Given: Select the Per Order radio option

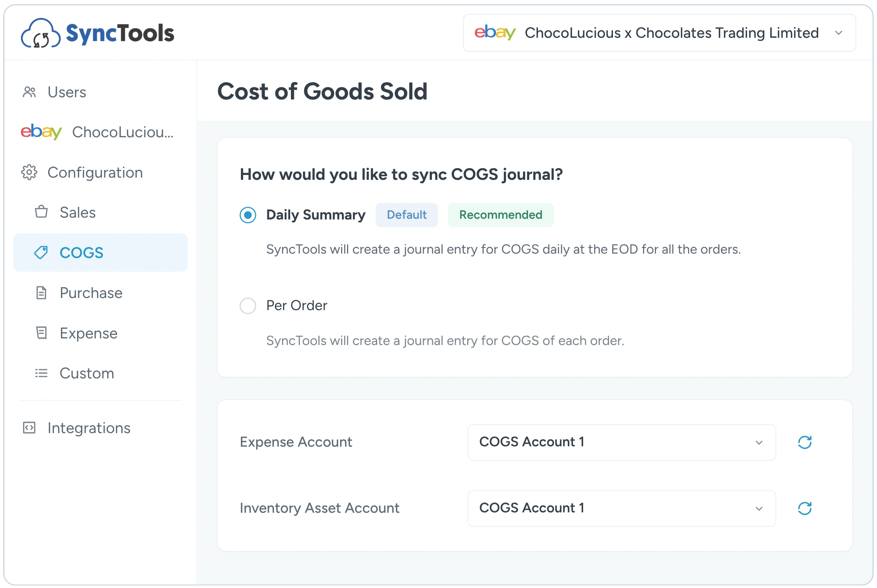Looking at the screenshot, I should tap(248, 306).
